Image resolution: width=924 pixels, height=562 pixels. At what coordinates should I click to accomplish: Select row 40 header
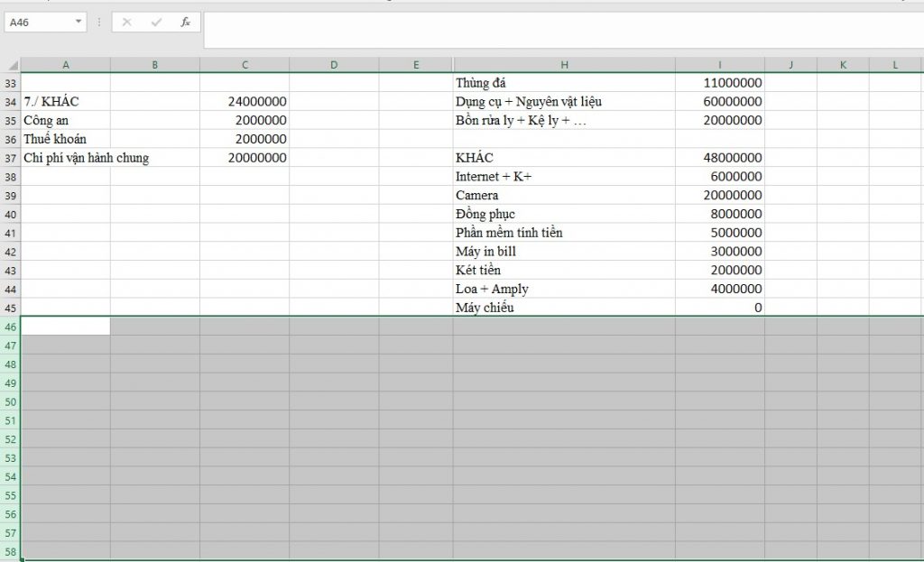11,215
